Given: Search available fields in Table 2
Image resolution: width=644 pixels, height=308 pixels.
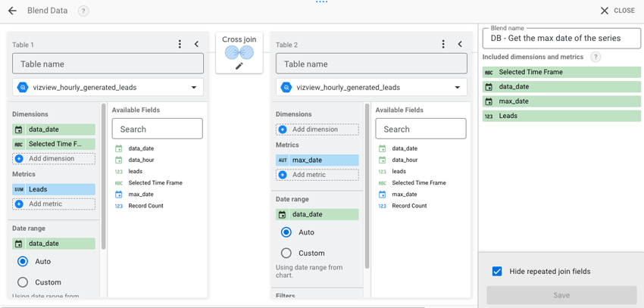Looking at the screenshot, I should (x=420, y=129).
